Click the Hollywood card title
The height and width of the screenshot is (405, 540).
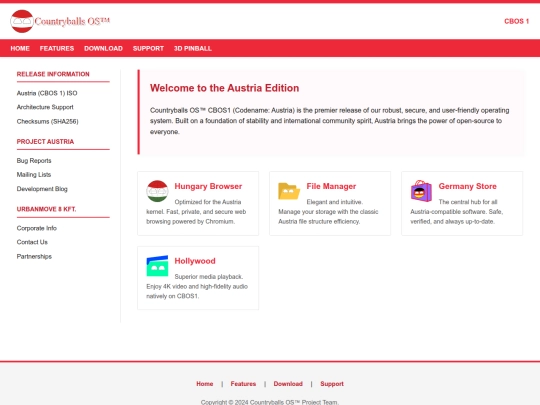(x=195, y=261)
